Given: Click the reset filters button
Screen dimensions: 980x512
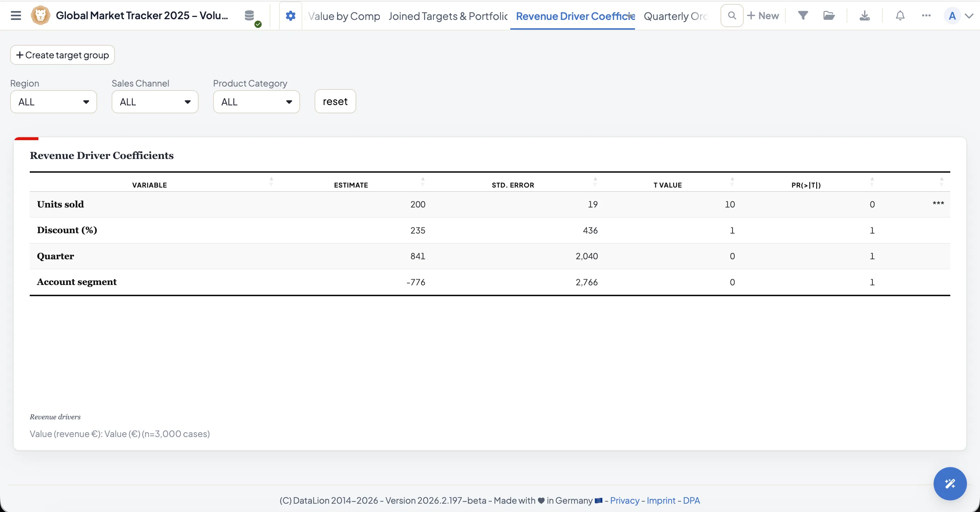Looking at the screenshot, I should coord(335,101).
